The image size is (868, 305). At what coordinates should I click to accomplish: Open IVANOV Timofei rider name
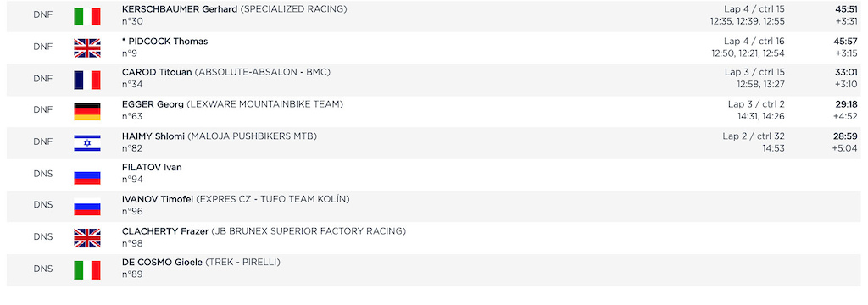click(x=158, y=199)
